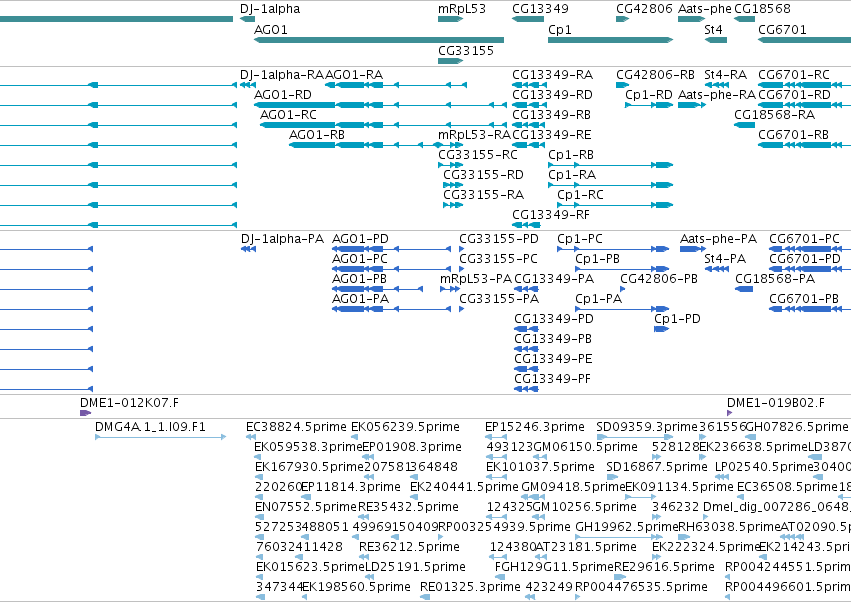Click protein AGO1-PA
This screenshot has width=851, height=602.
tap(360, 299)
